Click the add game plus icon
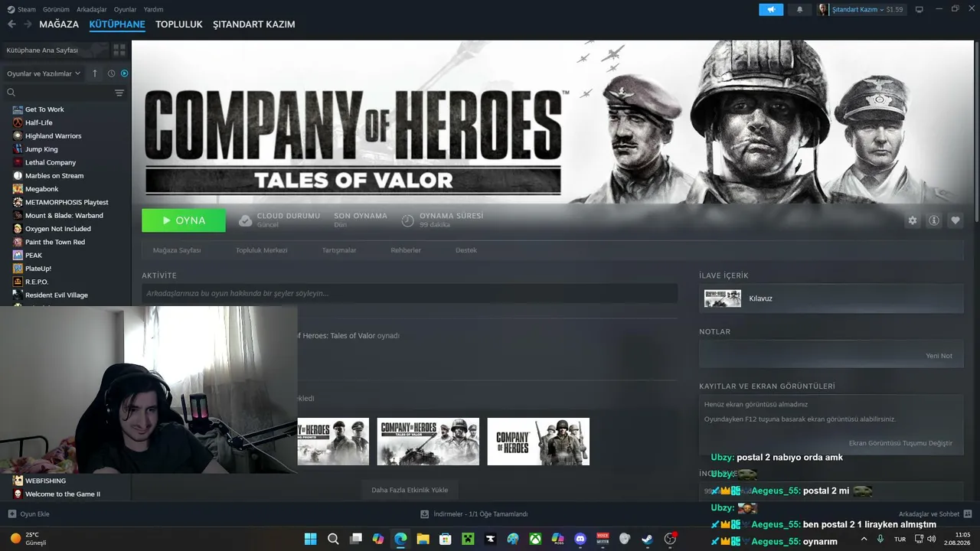 (11, 514)
